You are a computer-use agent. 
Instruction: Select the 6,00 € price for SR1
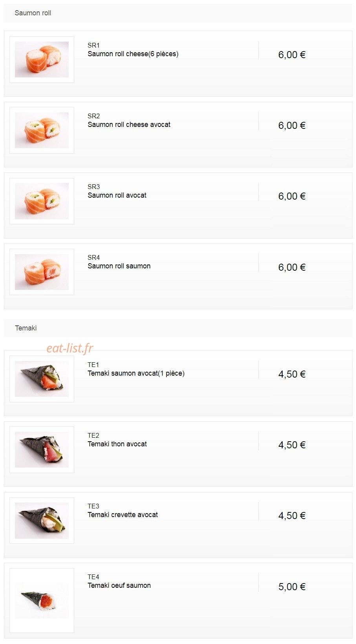pos(292,55)
